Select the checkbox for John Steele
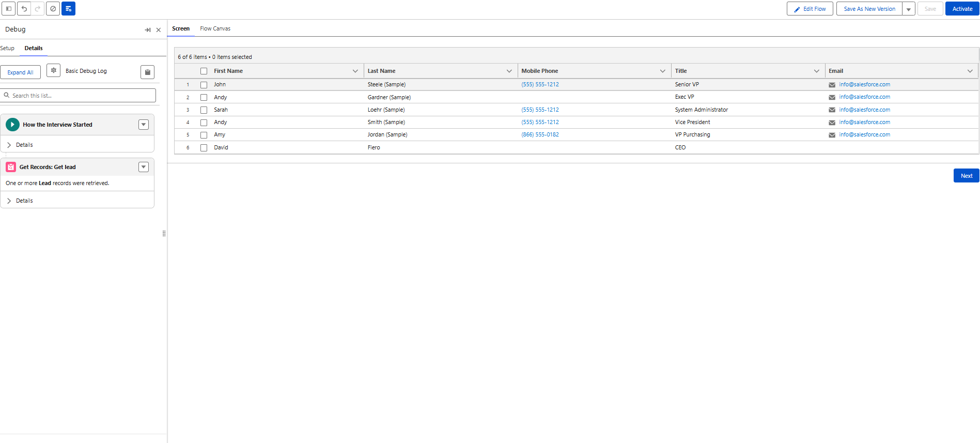This screenshot has height=443, width=980. tap(204, 85)
